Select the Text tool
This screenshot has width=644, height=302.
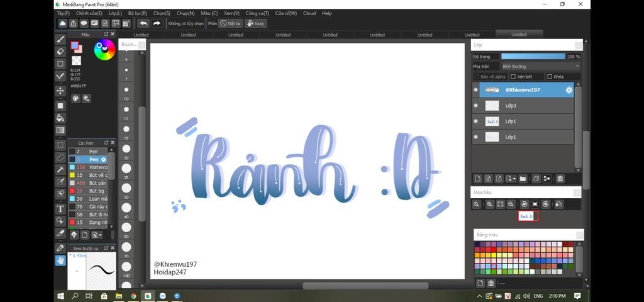[x=60, y=209]
